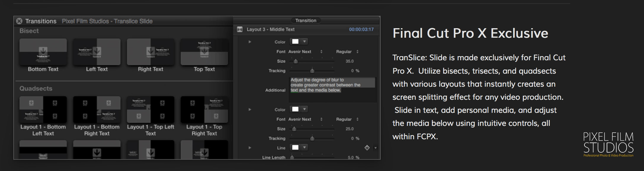
Task: Add a keyframe with the diamond icon
Action: 367,148
